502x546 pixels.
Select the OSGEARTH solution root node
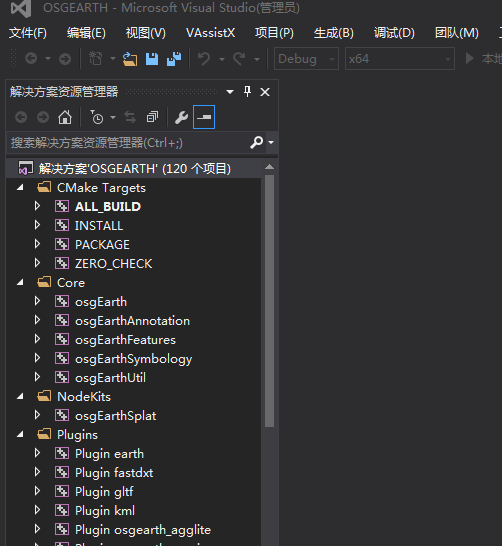(135, 169)
